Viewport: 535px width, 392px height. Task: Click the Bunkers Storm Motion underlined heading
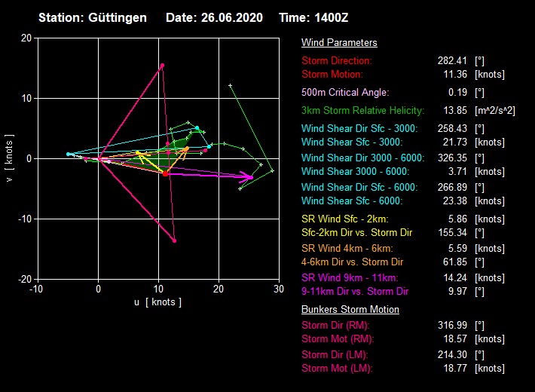pyautogui.click(x=350, y=310)
